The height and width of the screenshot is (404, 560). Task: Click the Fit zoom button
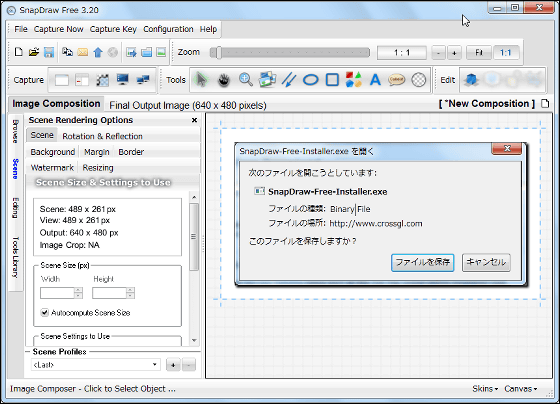(479, 53)
